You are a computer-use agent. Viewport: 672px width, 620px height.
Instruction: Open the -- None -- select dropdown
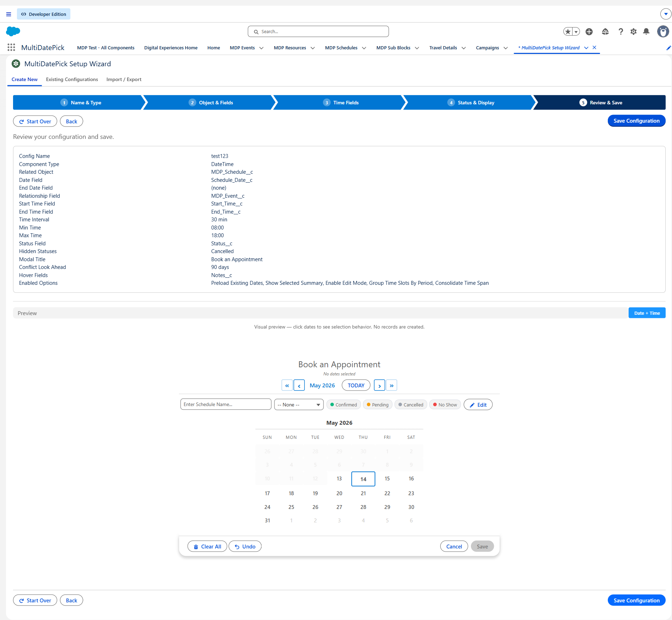click(299, 405)
